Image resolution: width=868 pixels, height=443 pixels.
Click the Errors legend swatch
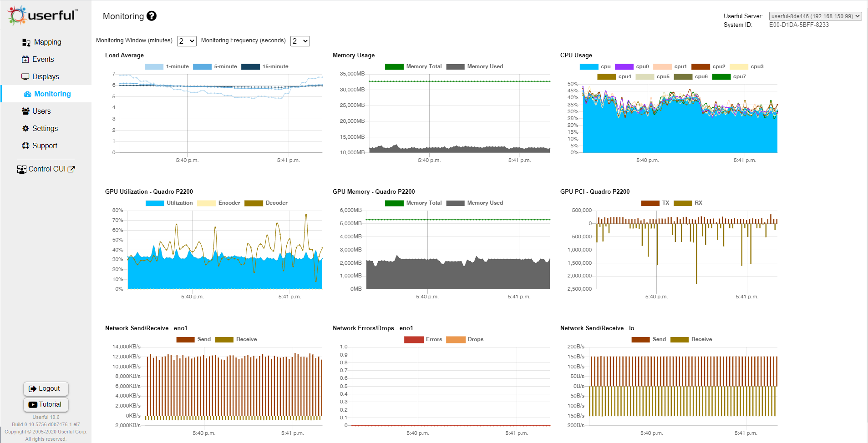coord(414,339)
